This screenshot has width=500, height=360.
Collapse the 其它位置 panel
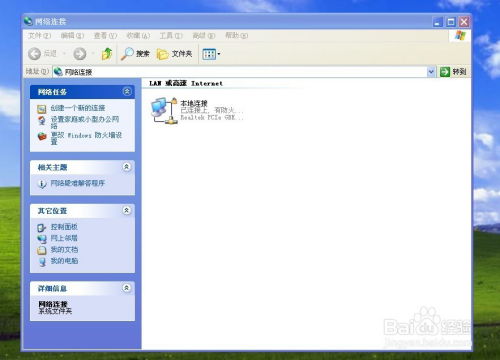pos(127,210)
